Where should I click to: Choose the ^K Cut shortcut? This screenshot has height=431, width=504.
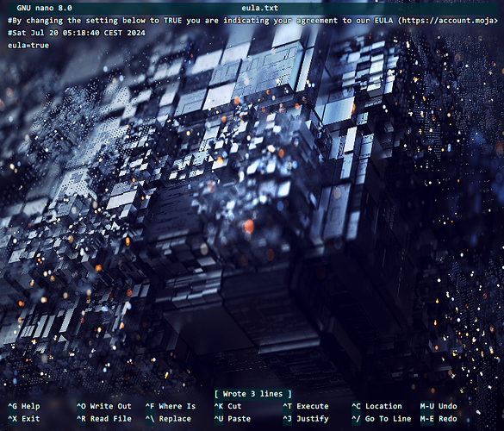point(228,406)
